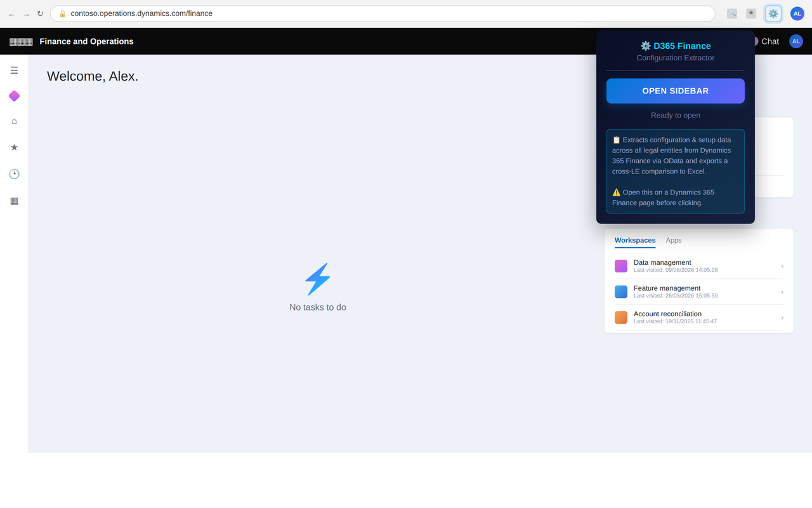This screenshot has width=812, height=508.
Task: Click the lightning bolt tasks icon
Action: [x=317, y=279]
